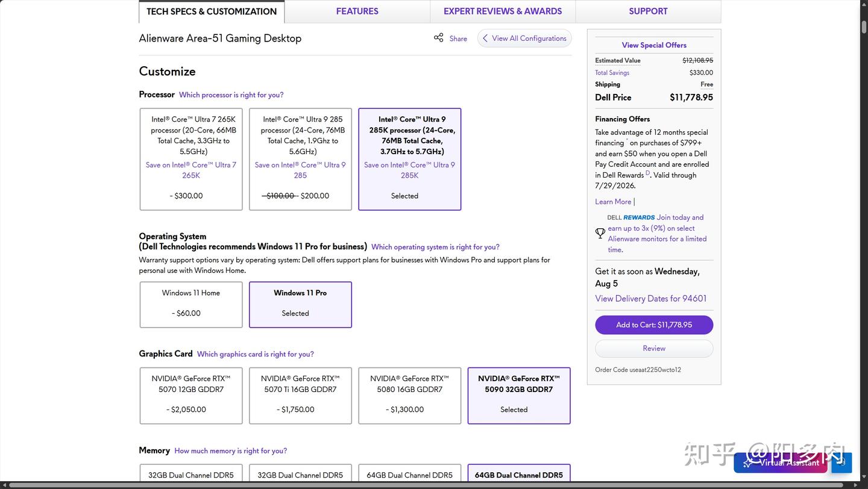Expand View Special Offers
The width and height of the screenshot is (868, 489).
[654, 45]
